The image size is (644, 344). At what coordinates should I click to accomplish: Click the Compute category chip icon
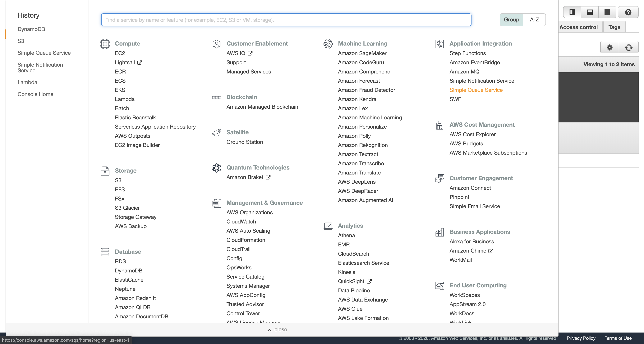pos(105,44)
